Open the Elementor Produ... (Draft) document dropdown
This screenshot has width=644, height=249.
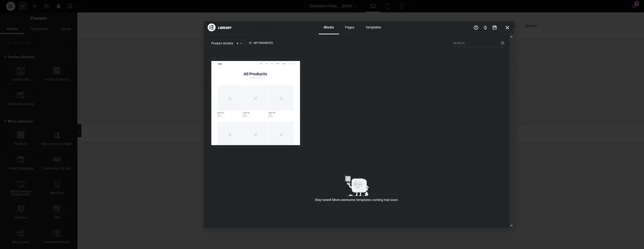point(333,6)
